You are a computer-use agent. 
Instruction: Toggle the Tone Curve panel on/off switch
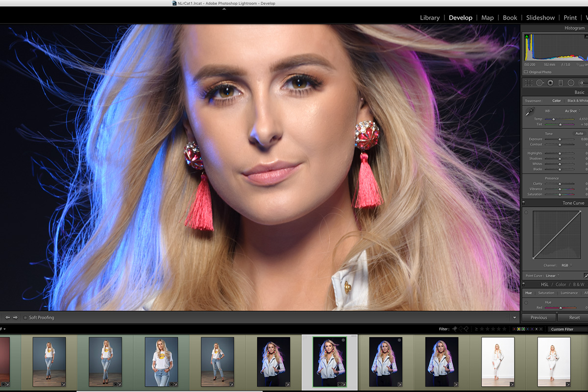[523, 203]
